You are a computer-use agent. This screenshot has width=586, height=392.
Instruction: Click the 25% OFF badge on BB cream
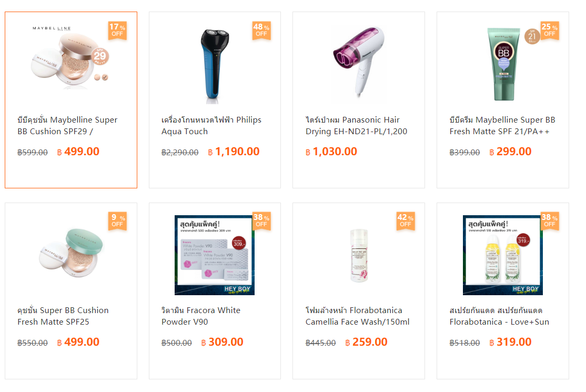(549, 31)
